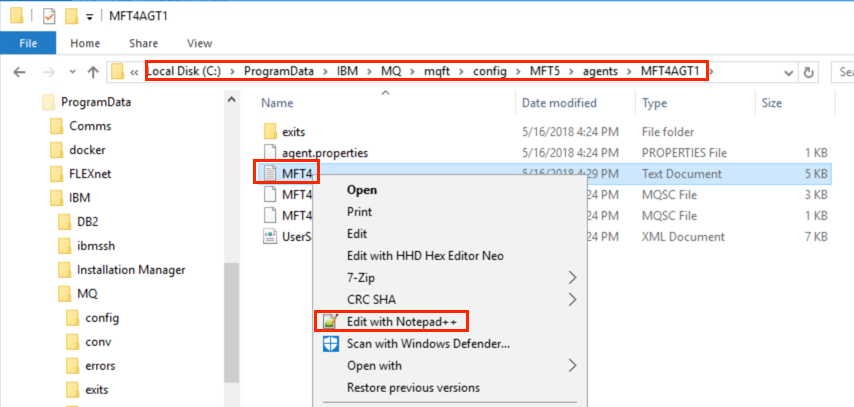
Task: Click Restore previous versions
Action: 413,387
